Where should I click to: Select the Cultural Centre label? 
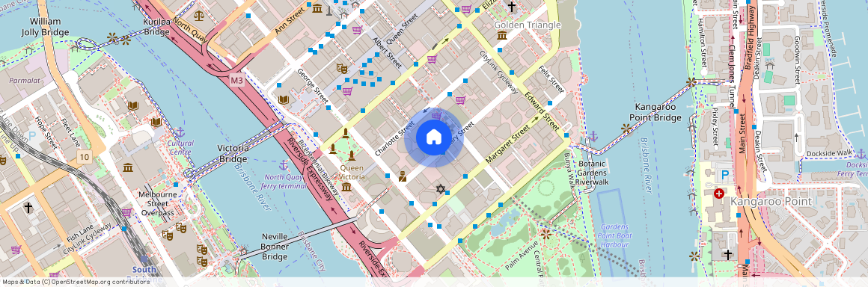point(180,147)
